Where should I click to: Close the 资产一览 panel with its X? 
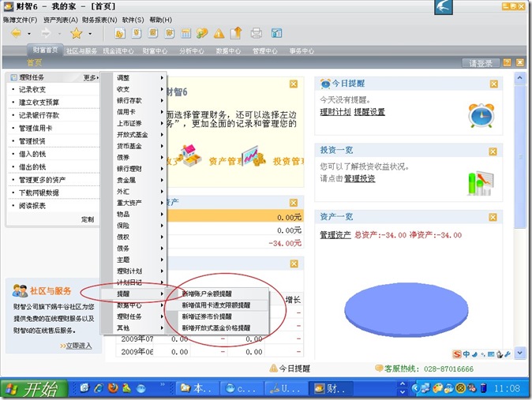coord(493,217)
